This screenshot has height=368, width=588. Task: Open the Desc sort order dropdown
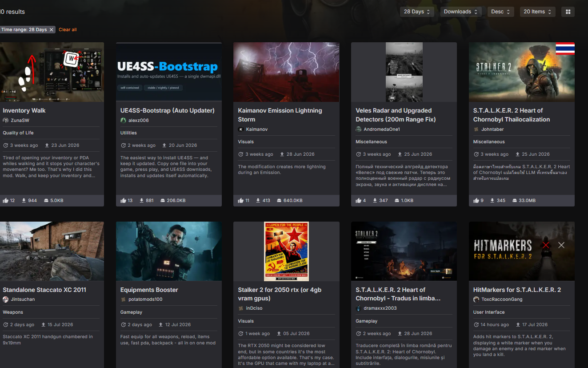tap(500, 12)
